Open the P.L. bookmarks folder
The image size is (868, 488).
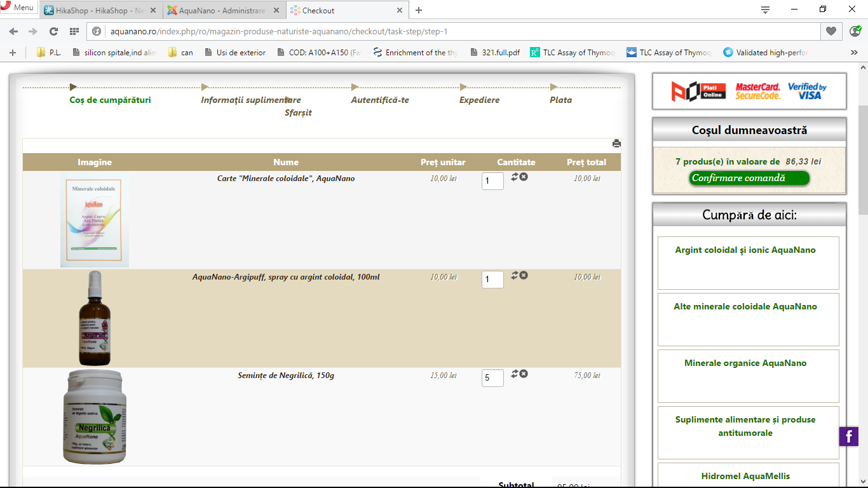point(48,53)
